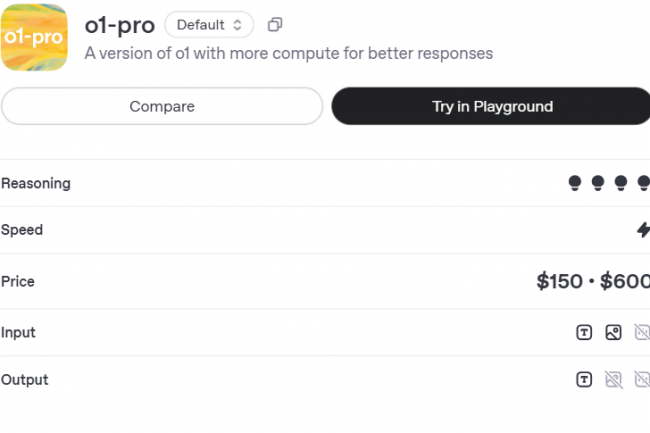The image size is (650, 433).
Task: Click the o1-pro model title text
Action: (x=120, y=25)
